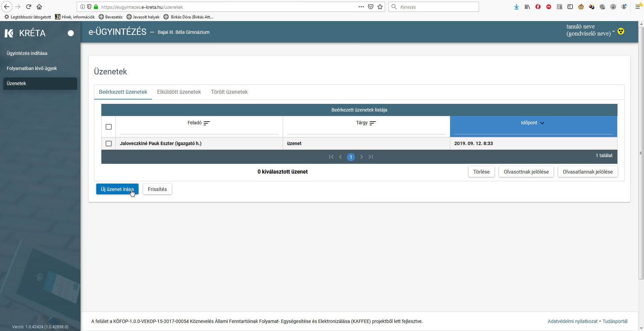Sort by Időpont using the chevron
The height and width of the screenshot is (331, 644).
542,123
